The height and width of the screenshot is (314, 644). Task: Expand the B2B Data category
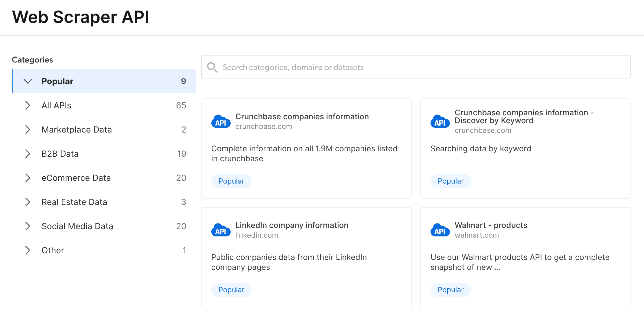28,154
